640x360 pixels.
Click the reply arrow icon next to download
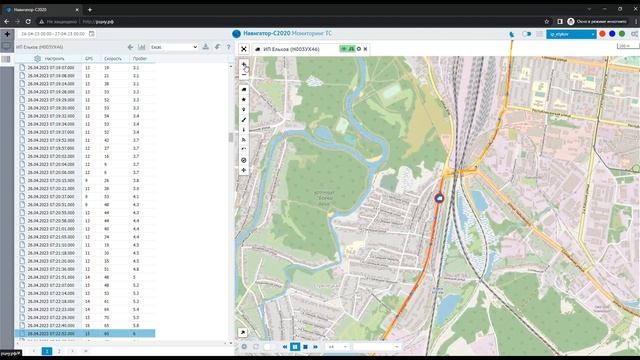pos(218,47)
